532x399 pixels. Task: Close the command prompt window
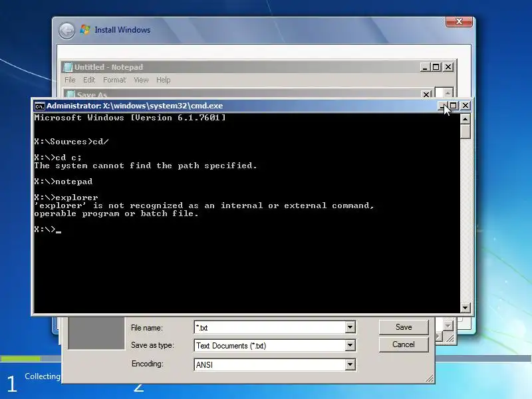pos(465,106)
